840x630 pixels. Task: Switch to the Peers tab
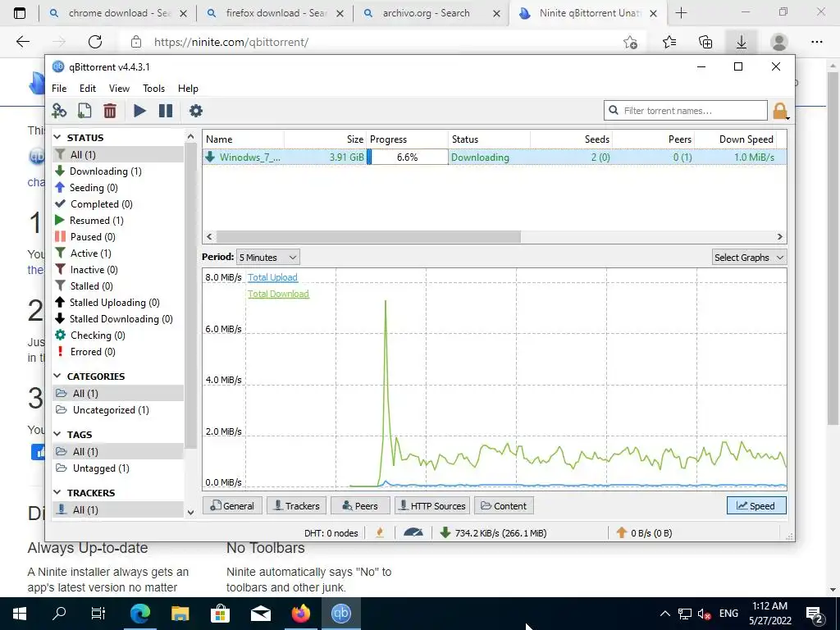[360, 505]
